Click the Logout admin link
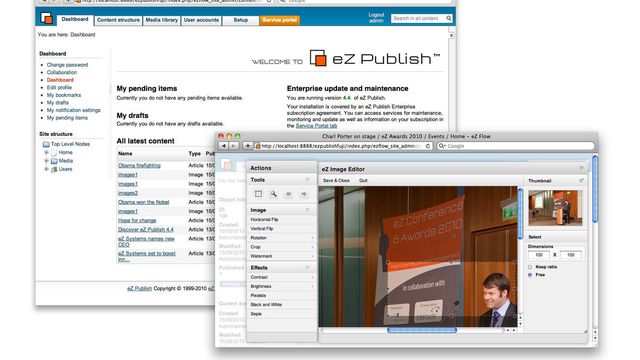640x360 pixels. pyautogui.click(x=376, y=18)
